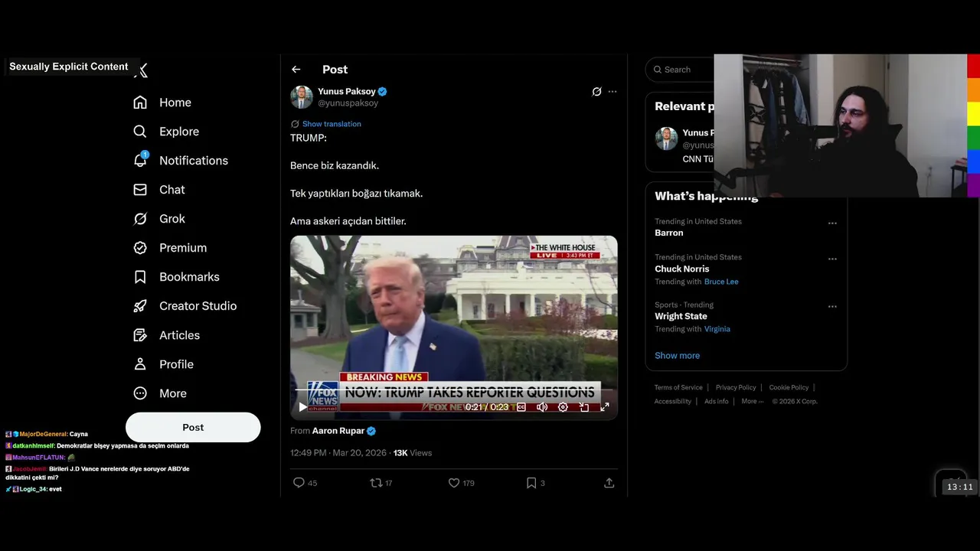Click the Bruce Lee link
The image size is (980, 551).
pyautogui.click(x=721, y=282)
